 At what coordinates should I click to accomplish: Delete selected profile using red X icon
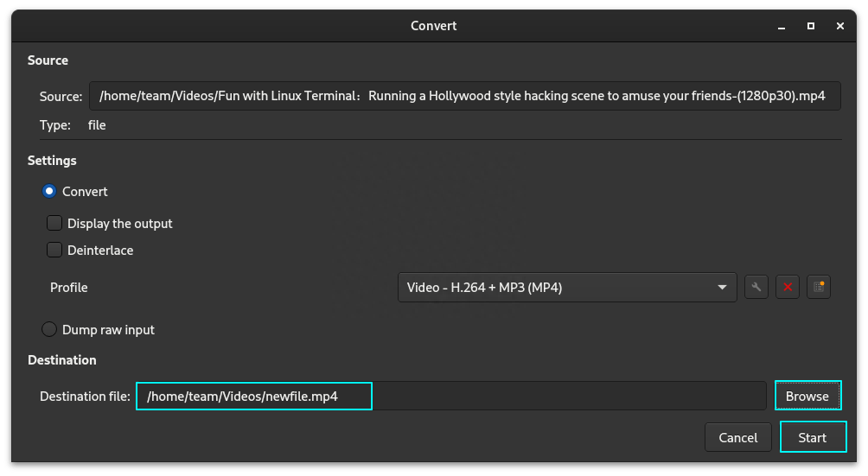[x=788, y=287]
